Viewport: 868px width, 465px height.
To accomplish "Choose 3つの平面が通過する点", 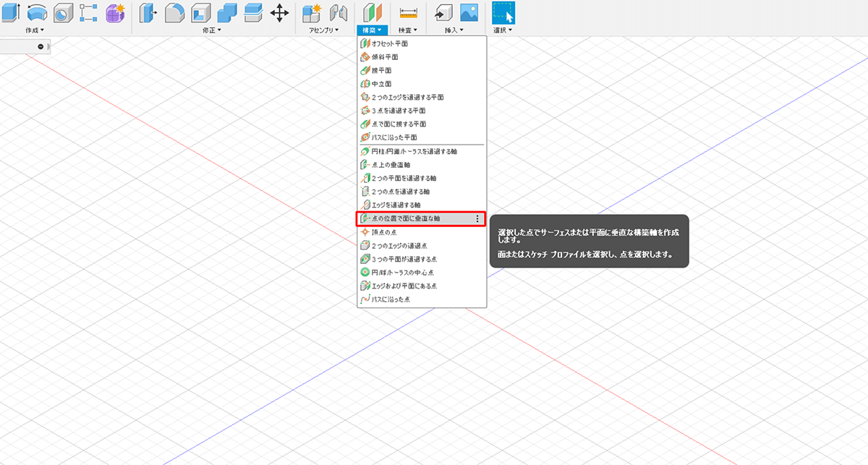I will click(x=422, y=259).
